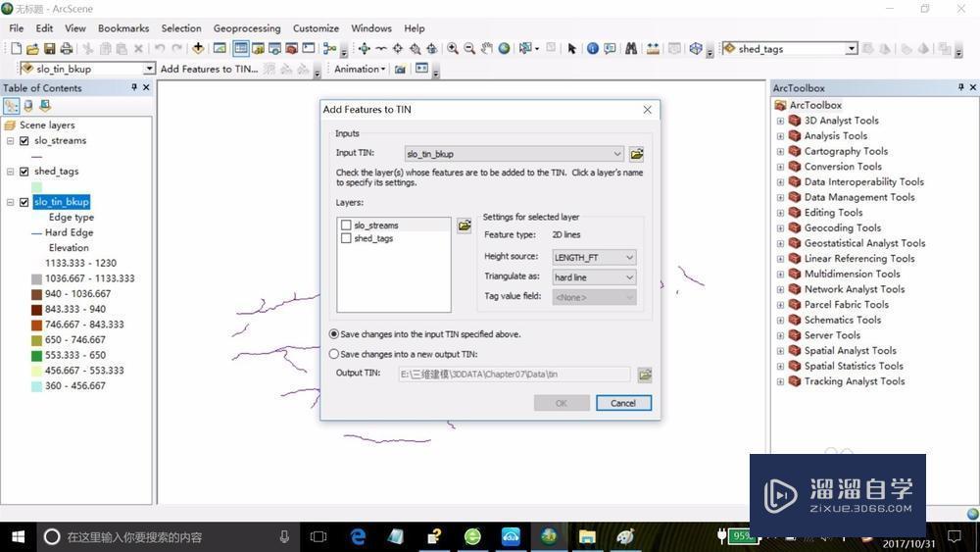Open the Find binoculars tool

click(631, 48)
